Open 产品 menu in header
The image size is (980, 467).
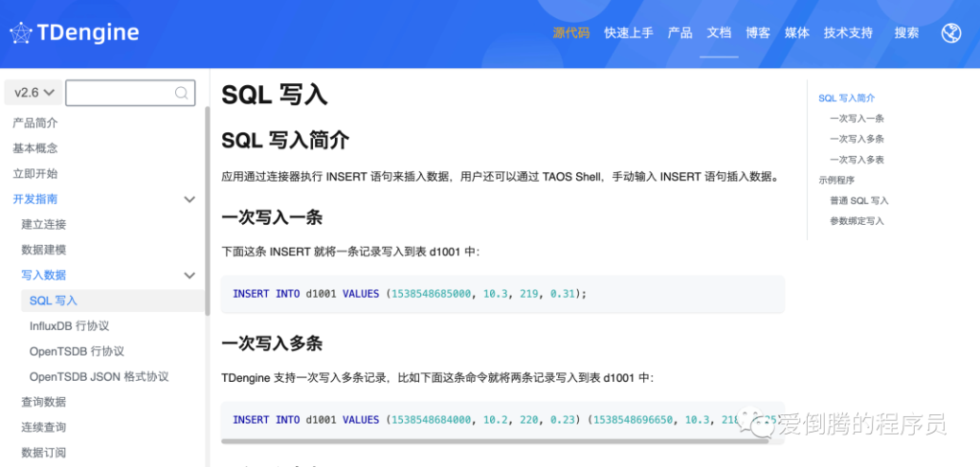680,33
